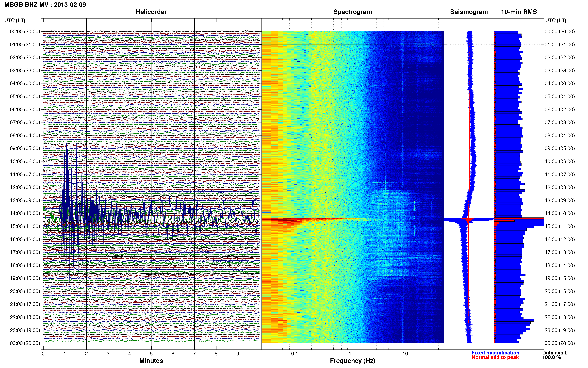588x368 pixels.
Task: Select the 'Seismogram' panel heading
Action: (x=469, y=12)
